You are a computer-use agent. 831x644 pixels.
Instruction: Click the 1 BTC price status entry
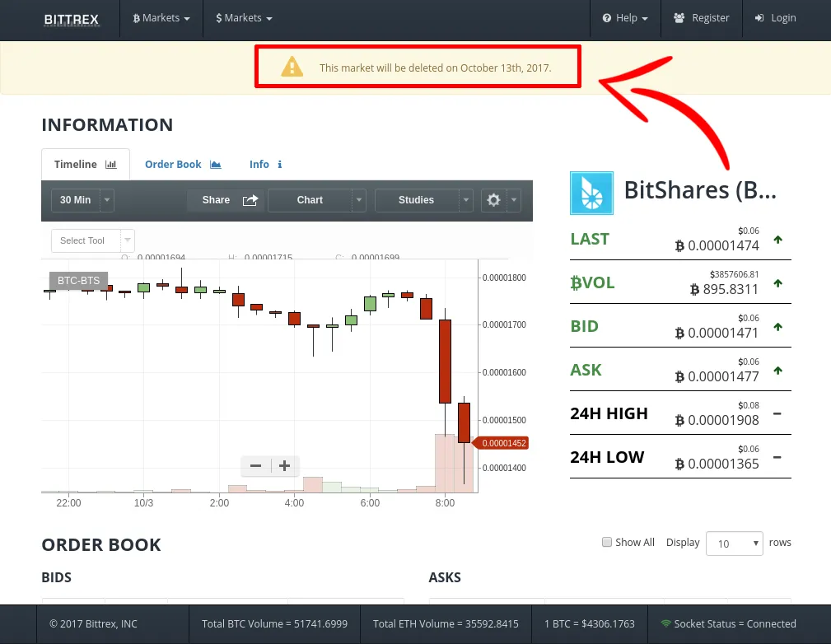click(590, 624)
